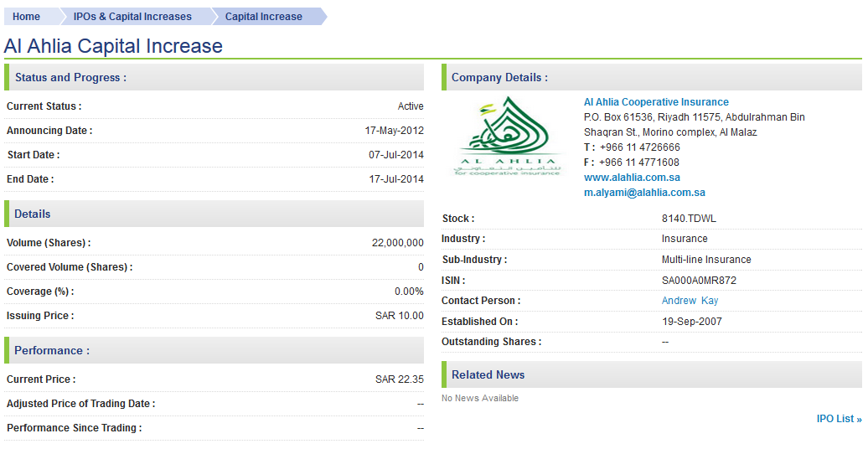Click telephone number +966 11 4726666
The width and height of the screenshot is (868, 449).
tap(639, 147)
